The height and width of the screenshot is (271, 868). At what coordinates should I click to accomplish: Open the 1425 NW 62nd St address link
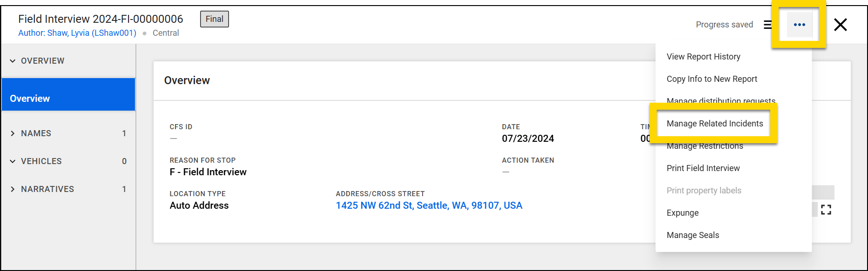(429, 205)
